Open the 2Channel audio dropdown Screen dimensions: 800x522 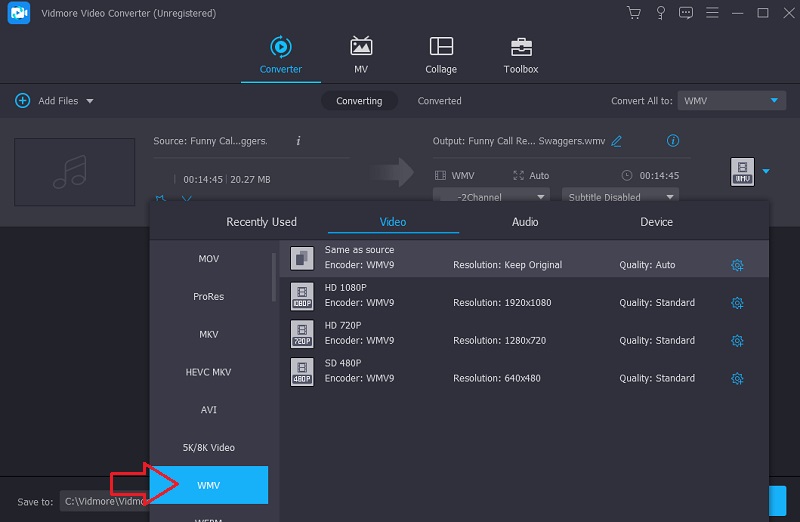point(492,197)
